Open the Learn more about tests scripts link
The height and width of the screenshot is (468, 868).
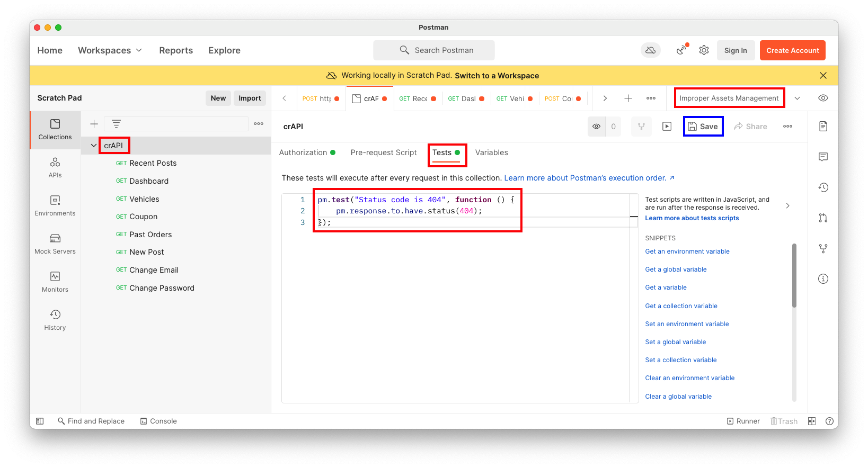pyautogui.click(x=692, y=218)
